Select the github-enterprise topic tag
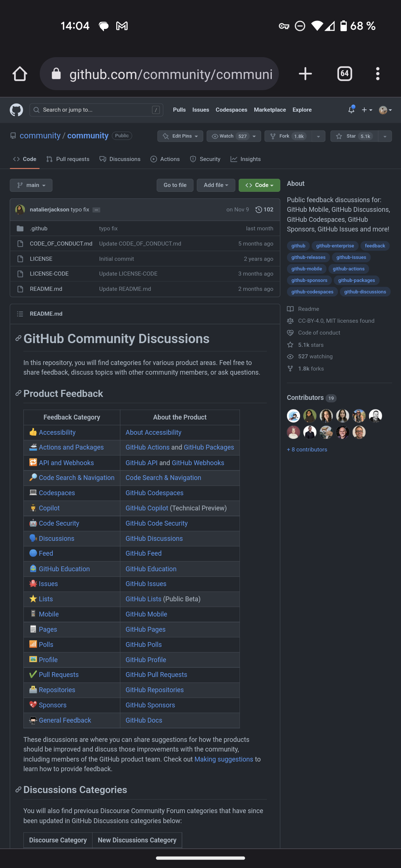The width and height of the screenshot is (401, 868). [335, 246]
